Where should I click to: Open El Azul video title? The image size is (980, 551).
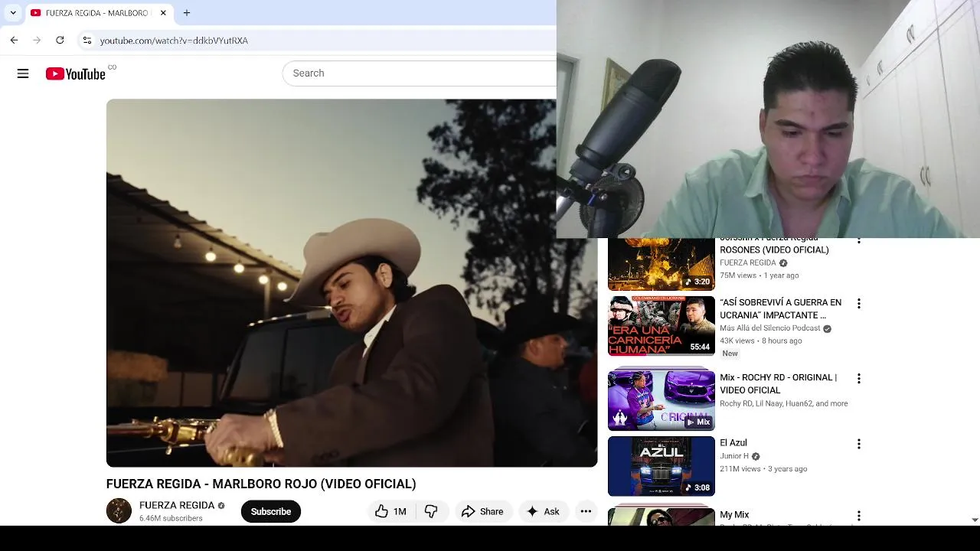coord(733,443)
